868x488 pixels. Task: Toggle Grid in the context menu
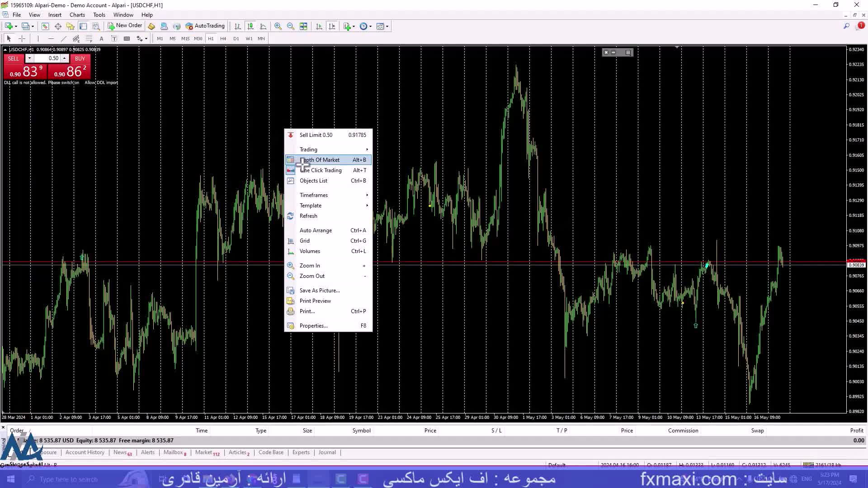(305, 241)
